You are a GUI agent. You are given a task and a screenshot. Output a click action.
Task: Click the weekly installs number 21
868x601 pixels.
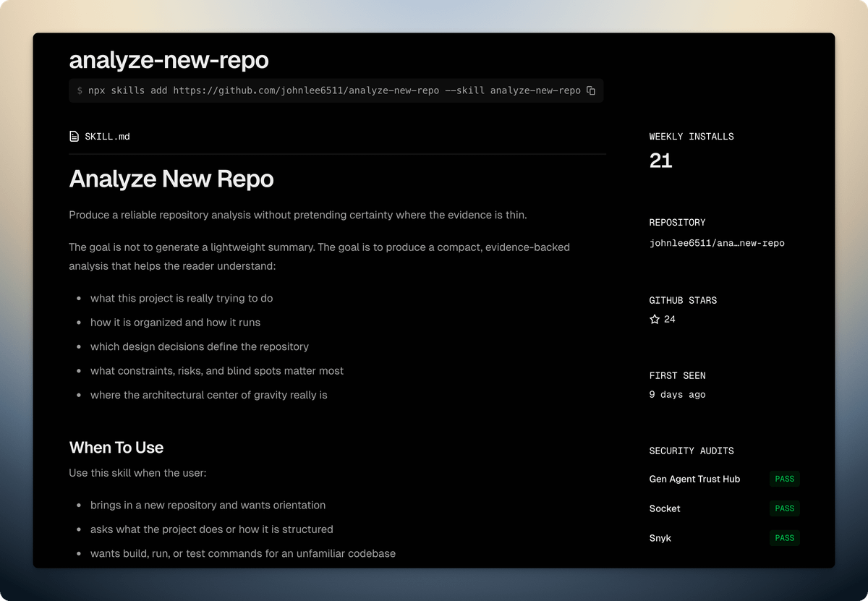coord(660,161)
